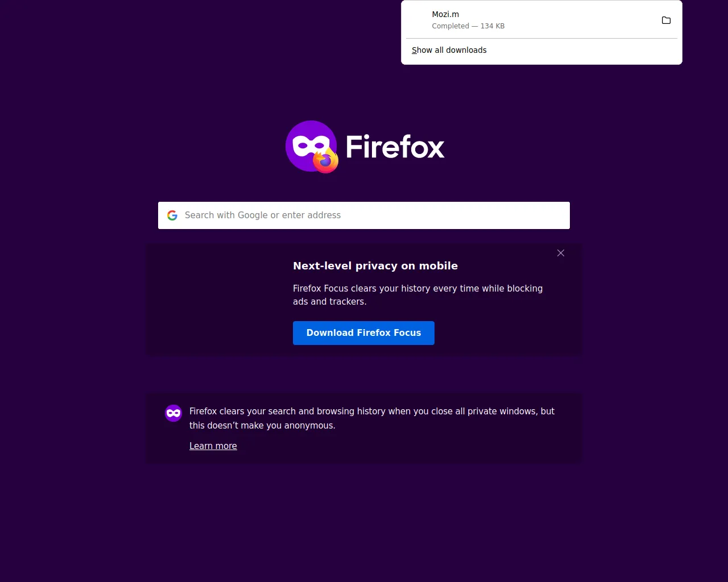Click the Next-level privacy on mobile heading

coord(375,265)
